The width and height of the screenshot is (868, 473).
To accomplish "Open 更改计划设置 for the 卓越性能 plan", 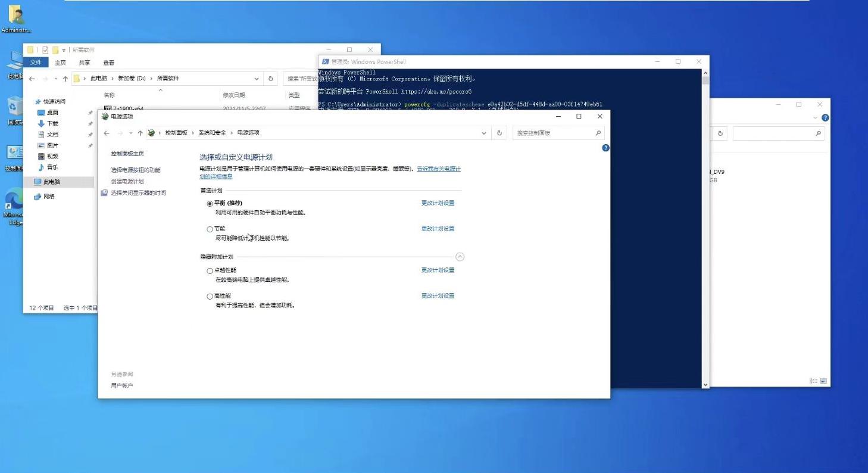I will [x=438, y=270].
